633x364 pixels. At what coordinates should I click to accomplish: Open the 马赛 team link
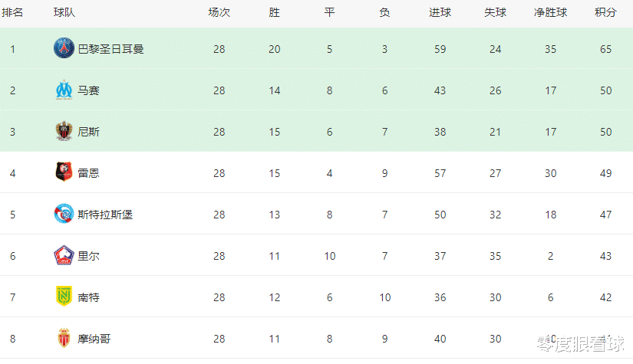coord(88,90)
